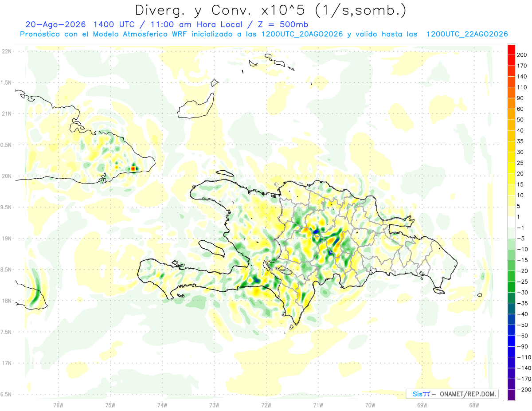Click the color band between 5 and 10

tap(512, 201)
